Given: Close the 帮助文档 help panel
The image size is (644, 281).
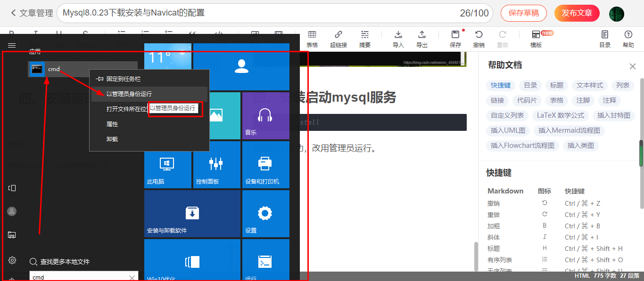Looking at the screenshot, I should (633, 66).
